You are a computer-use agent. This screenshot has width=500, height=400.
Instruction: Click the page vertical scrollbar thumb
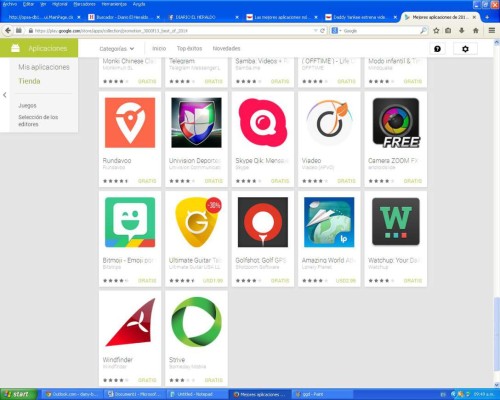point(496,335)
